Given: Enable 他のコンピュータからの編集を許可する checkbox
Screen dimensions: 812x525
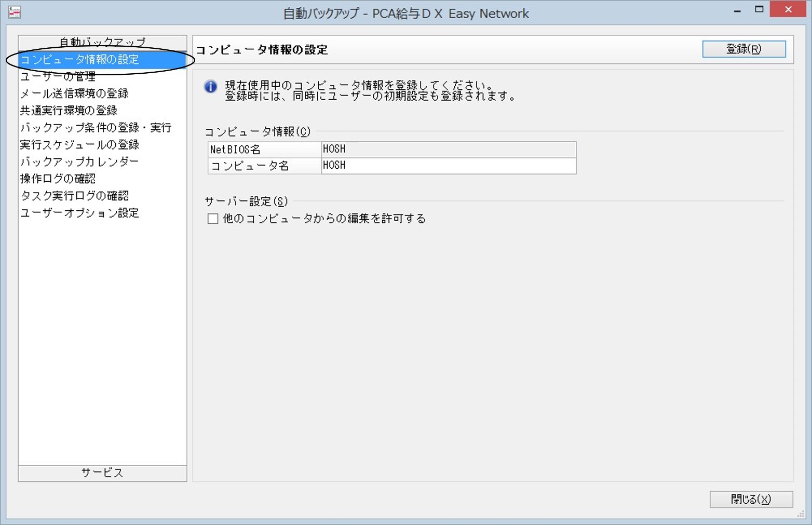Looking at the screenshot, I should (212, 219).
